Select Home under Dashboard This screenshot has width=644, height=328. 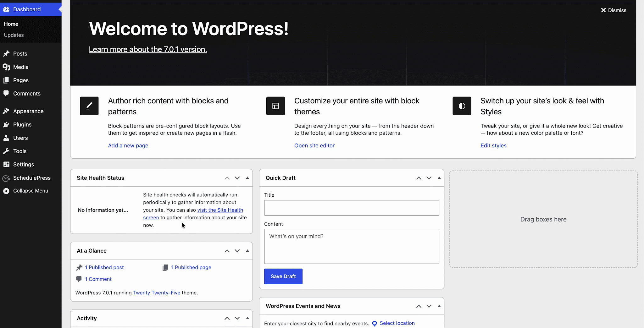pos(11,24)
